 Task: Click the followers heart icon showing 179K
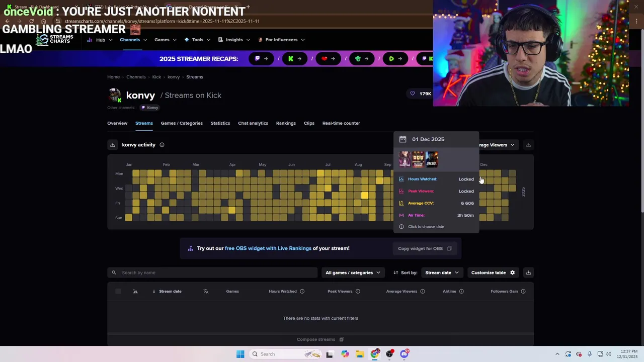coord(413,94)
